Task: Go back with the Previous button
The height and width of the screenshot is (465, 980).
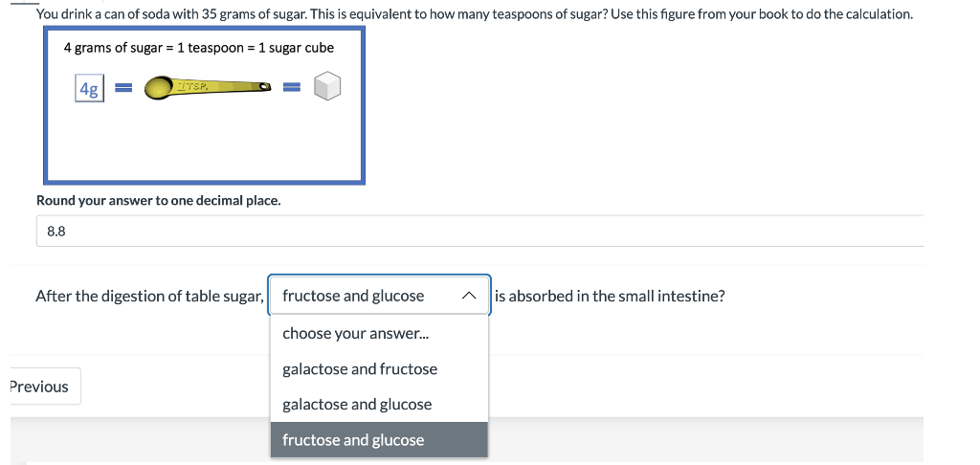Action: (40, 387)
